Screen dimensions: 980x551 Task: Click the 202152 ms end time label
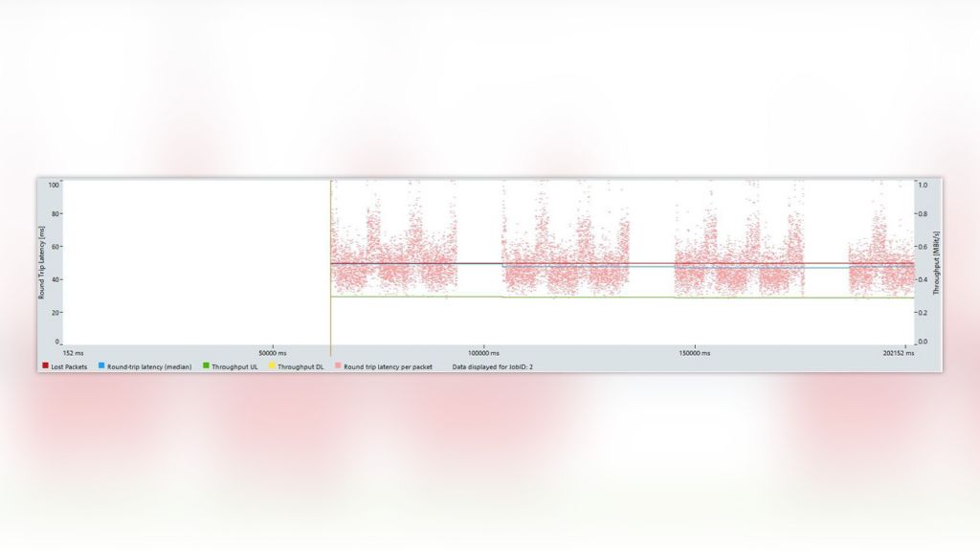(897, 353)
